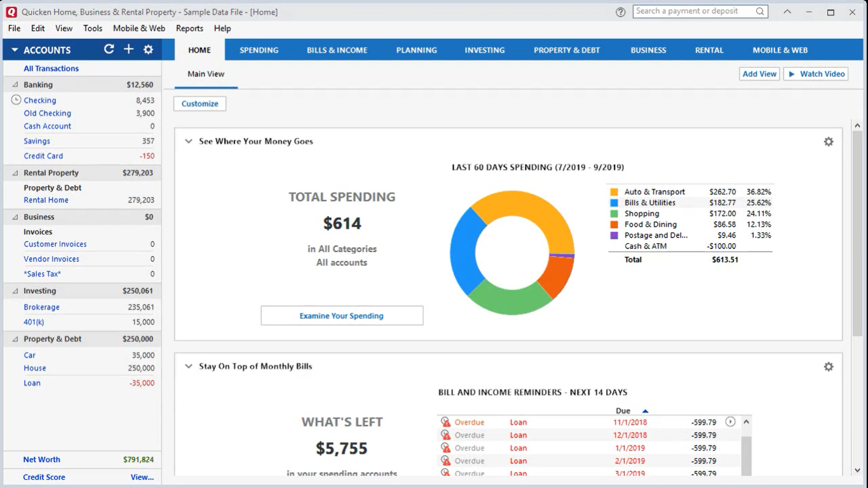Switch to the Spending tab
The height and width of the screenshot is (488, 868).
259,50
